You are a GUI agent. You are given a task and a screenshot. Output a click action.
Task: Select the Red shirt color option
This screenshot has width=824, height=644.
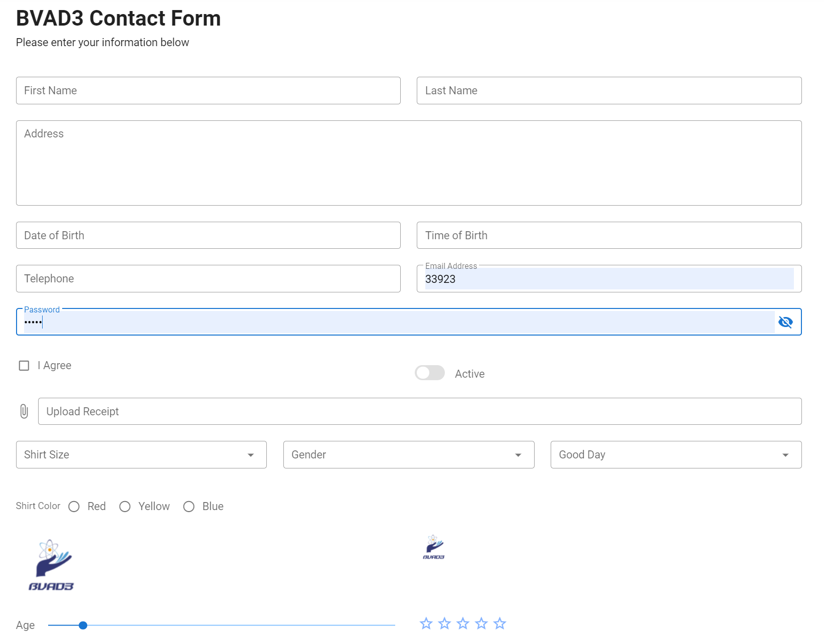(74, 507)
